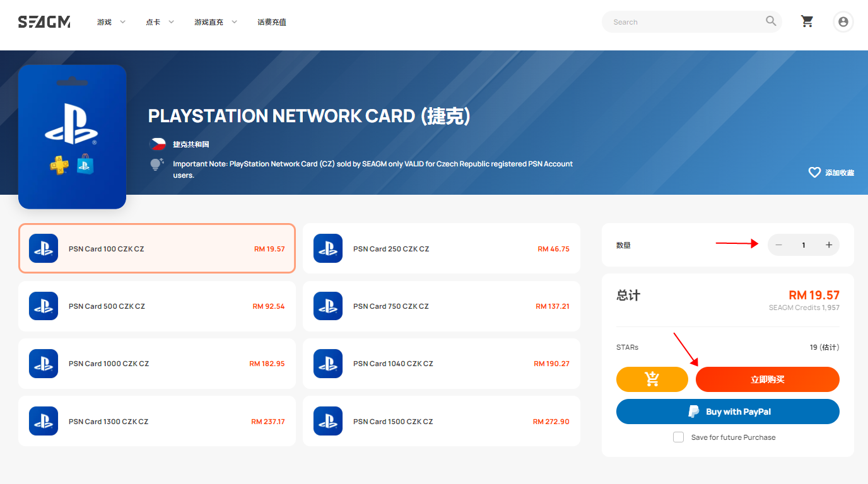Select PSN Card 1000 CZK CZ label
868x484 pixels.
(108, 364)
